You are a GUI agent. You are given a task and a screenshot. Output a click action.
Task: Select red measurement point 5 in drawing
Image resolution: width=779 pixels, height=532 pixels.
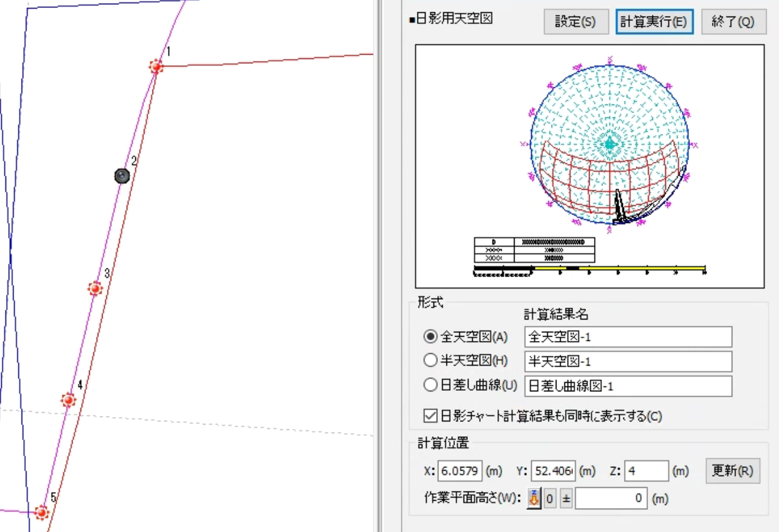click(x=41, y=511)
